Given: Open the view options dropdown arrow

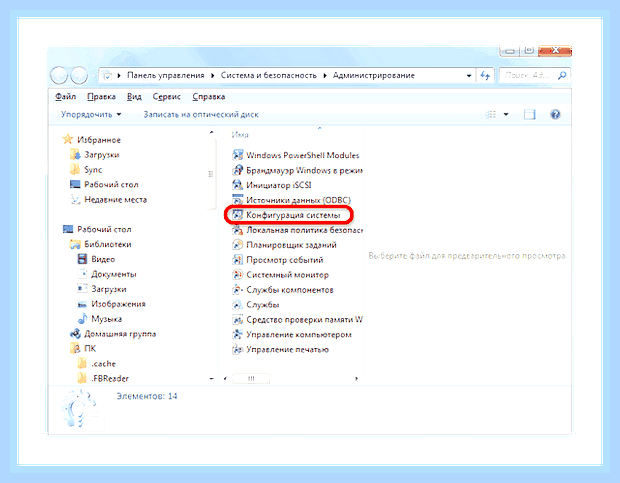Looking at the screenshot, I should tap(506, 115).
